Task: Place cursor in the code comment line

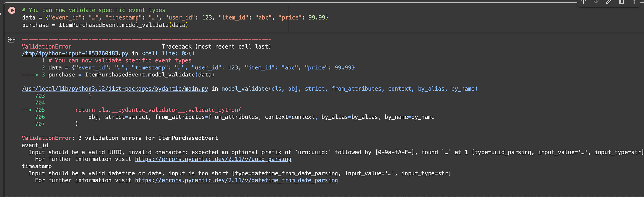Action: [x=93, y=10]
